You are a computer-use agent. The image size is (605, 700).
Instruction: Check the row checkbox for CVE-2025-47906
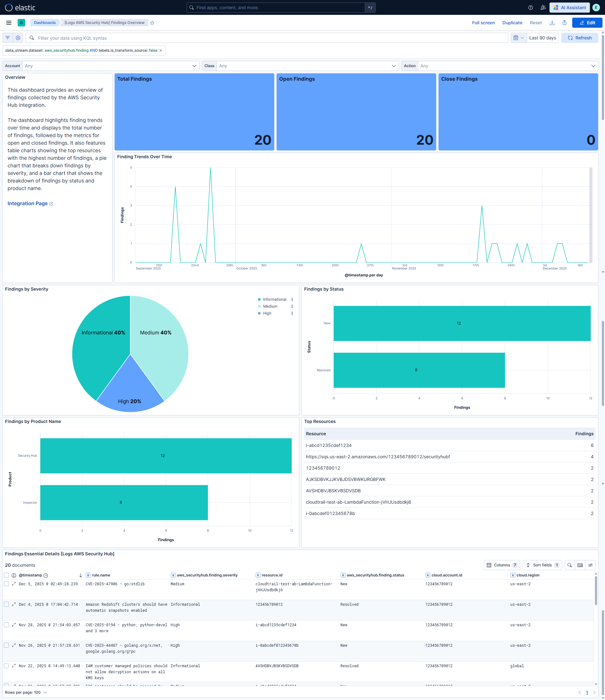tap(6, 584)
